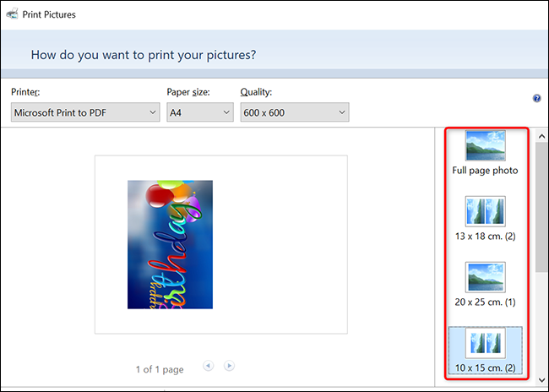Screen dimensions: 549x392
Task: Open the Quality dropdown showing 600 x 600
Action: [x=294, y=112]
